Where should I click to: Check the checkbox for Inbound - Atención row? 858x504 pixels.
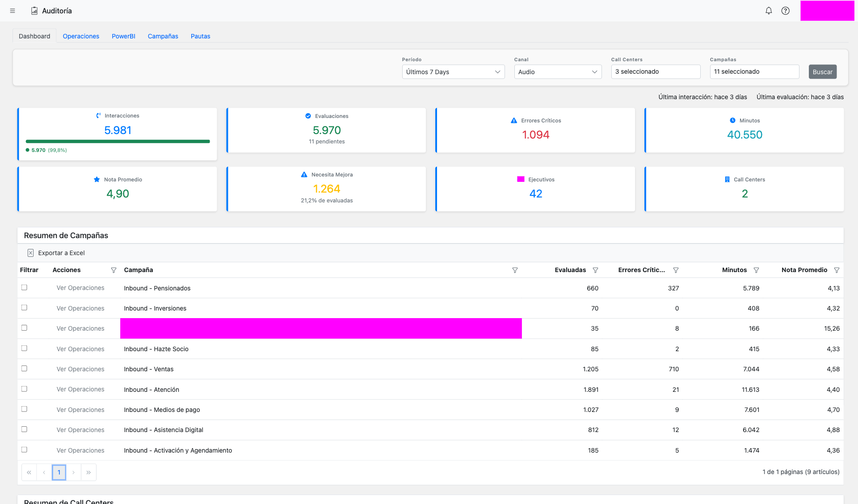pyautogui.click(x=24, y=389)
